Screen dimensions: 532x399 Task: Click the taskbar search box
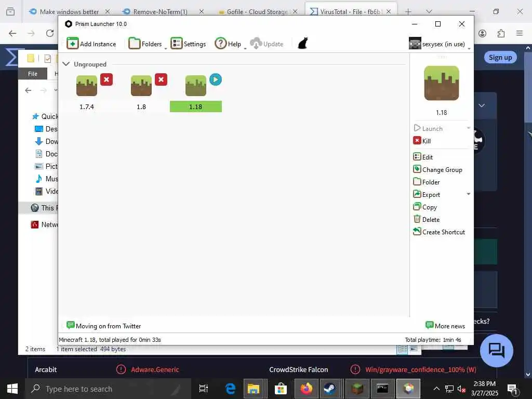108,389
